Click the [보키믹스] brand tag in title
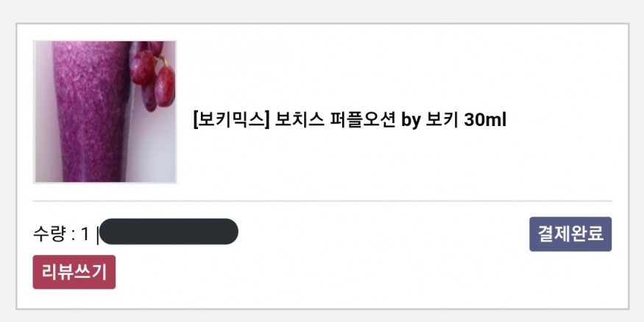This screenshot has width=644, height=322. [231, 120]
